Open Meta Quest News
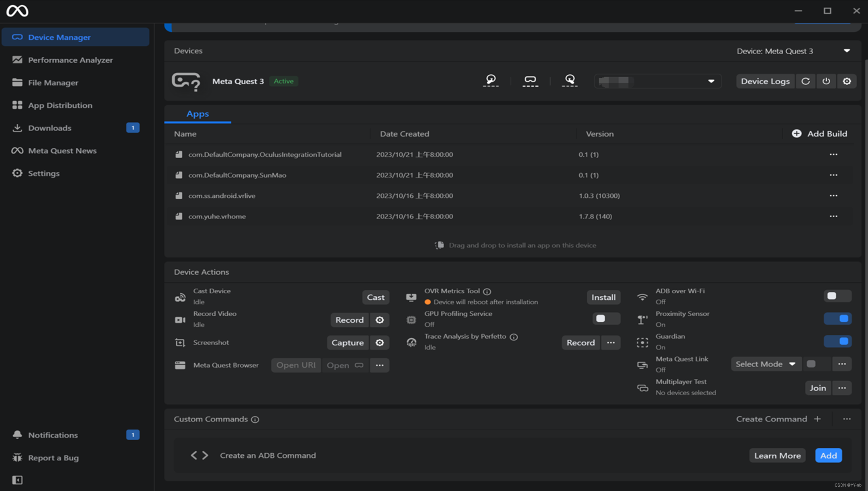This screenshot has width=868, height=491. pos(62,150)
